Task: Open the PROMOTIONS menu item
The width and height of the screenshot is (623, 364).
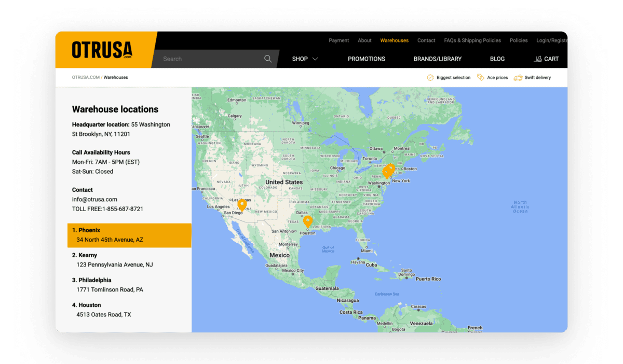Action: [x=366, y=59]
